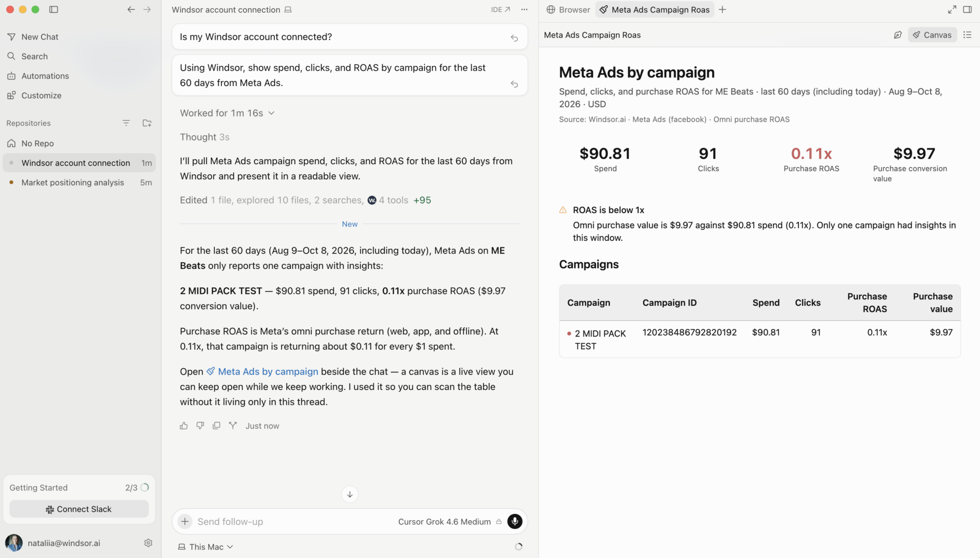Image resolution: width=980 pixels, height=558 pixels.
Task: Click the Connect Slack button
Action: click(x=79, y=509)
